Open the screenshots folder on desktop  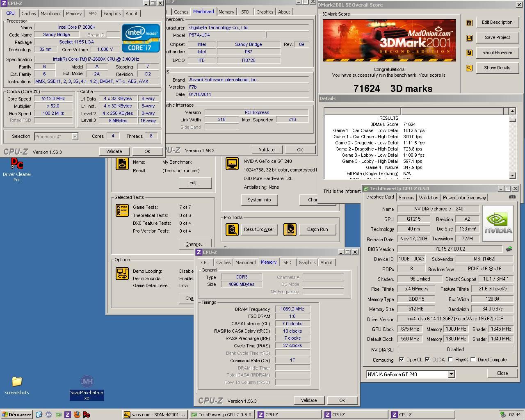coord(17,385)
